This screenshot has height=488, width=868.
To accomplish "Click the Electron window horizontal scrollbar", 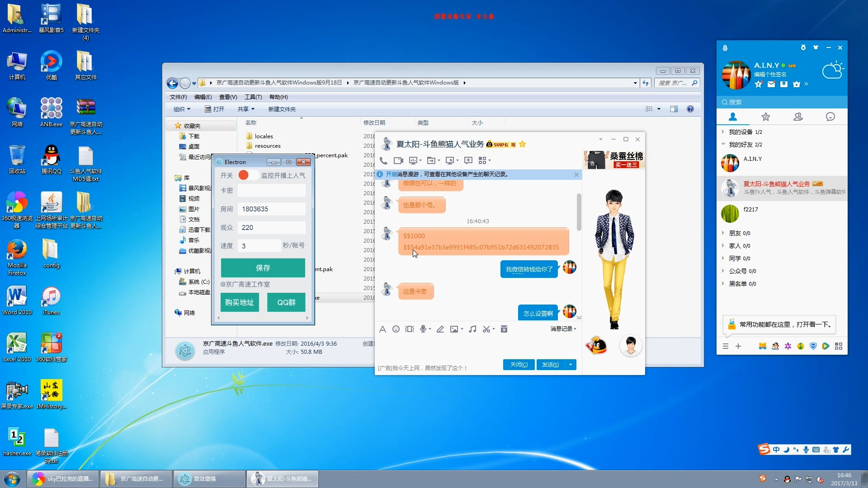I will pyautogui.click(x=263, y=318).
